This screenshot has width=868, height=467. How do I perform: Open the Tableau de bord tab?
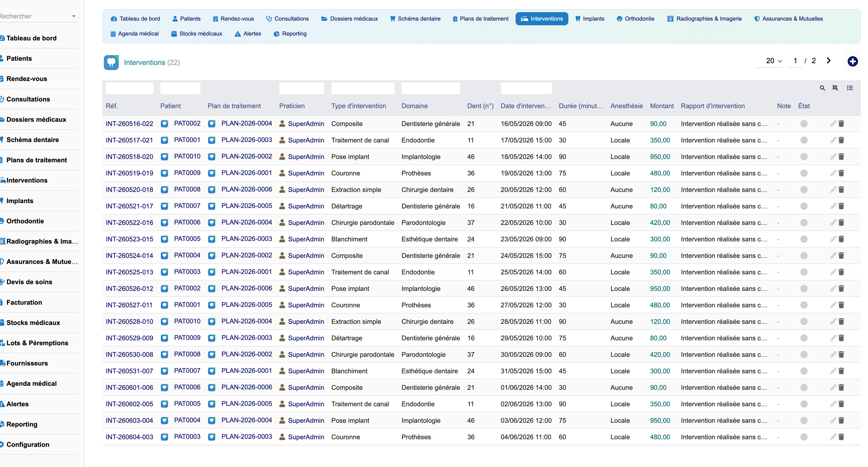[x=135, y=19]
